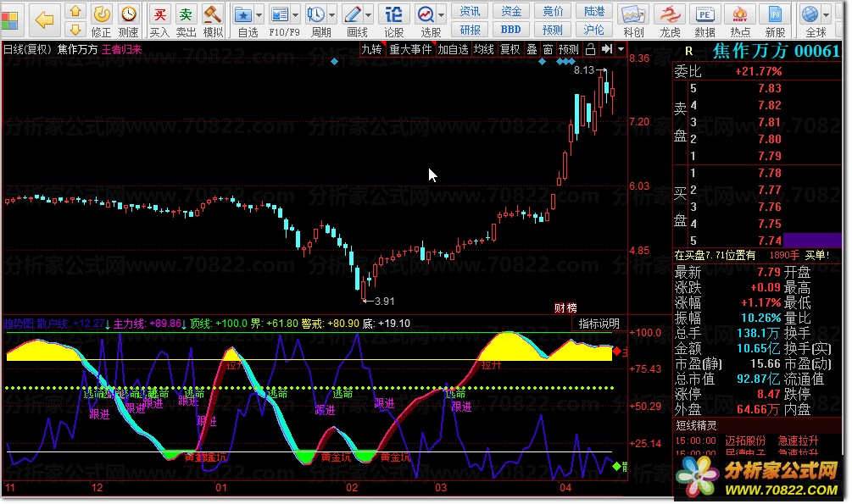Click the 委比 +21.77% value
The image size is (852, 504).
click(758, 71)
